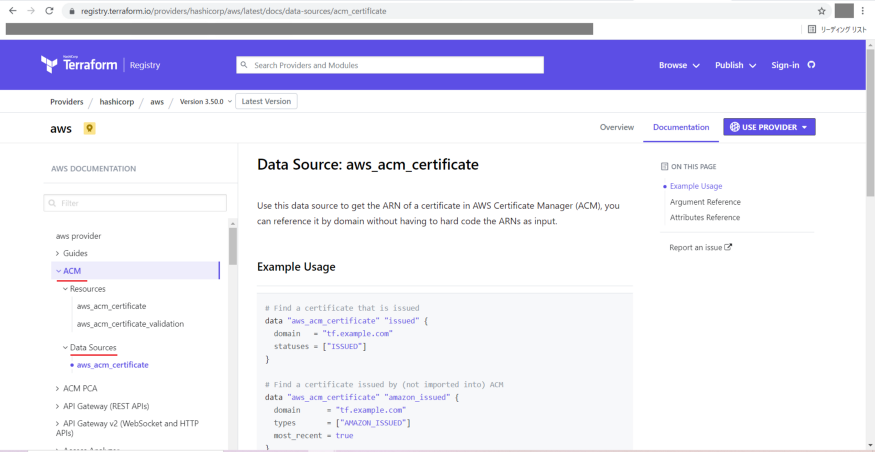Open aws_acm_certificate under Resources
The height and width of the screenshot is (452, 875).
(112, 306)
